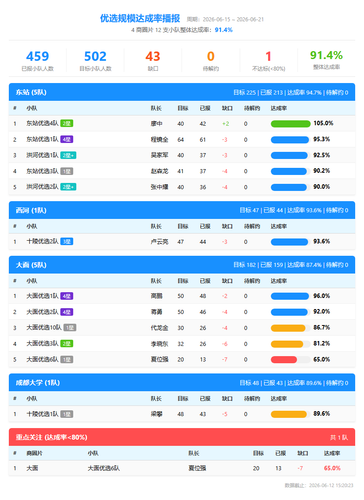Screen dimensions: 364x500
Task: Click the blue progress bar beside 95.3%
Action: pyautogui.click(x=291, y=140)
